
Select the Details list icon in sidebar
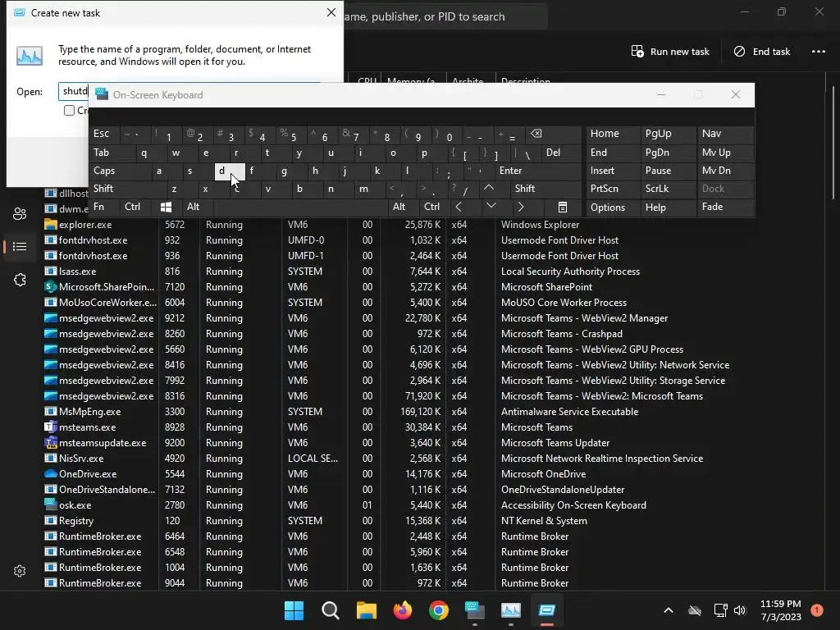coord(20,246)
